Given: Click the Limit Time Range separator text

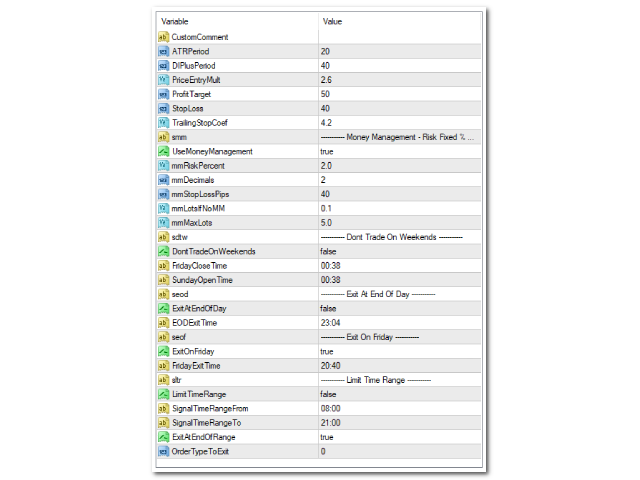Looking at the screenshot, I should (376, 380).
